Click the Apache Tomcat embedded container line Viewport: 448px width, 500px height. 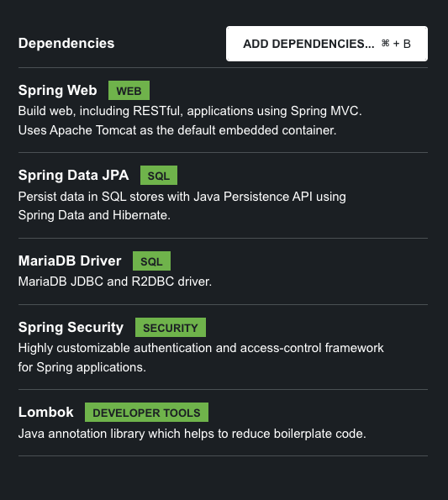pyautogui.click(x=177, y=130)
